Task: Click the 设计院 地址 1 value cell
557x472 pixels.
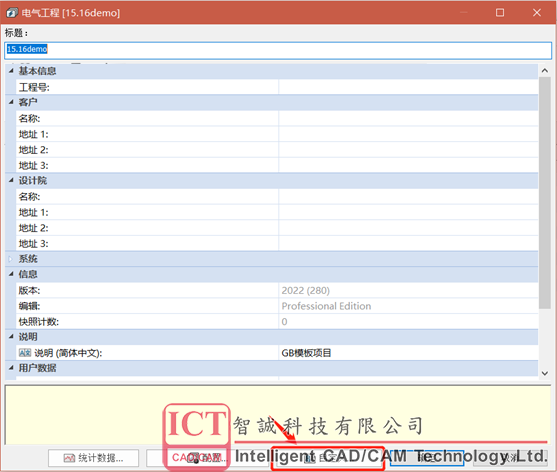Action: coord(409,212)
